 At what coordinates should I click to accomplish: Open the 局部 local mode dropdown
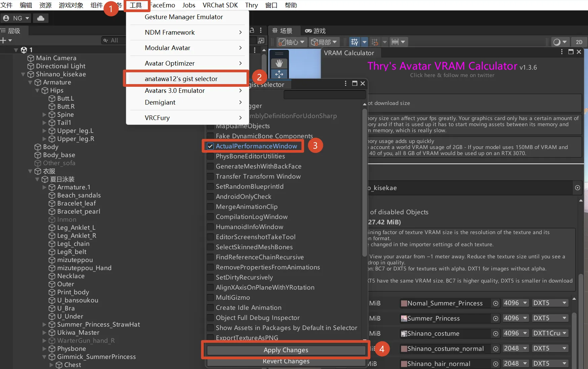click(x=324, y=42)
